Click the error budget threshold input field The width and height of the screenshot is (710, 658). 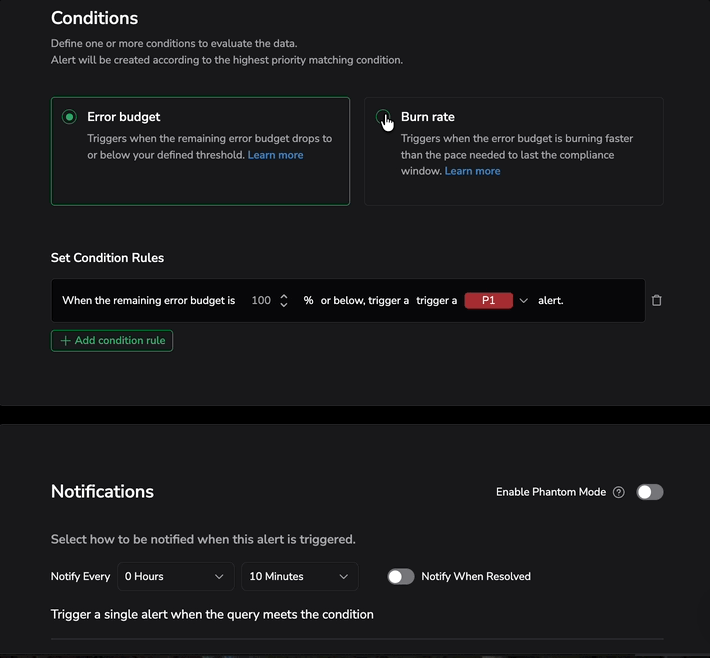point(261,300)
